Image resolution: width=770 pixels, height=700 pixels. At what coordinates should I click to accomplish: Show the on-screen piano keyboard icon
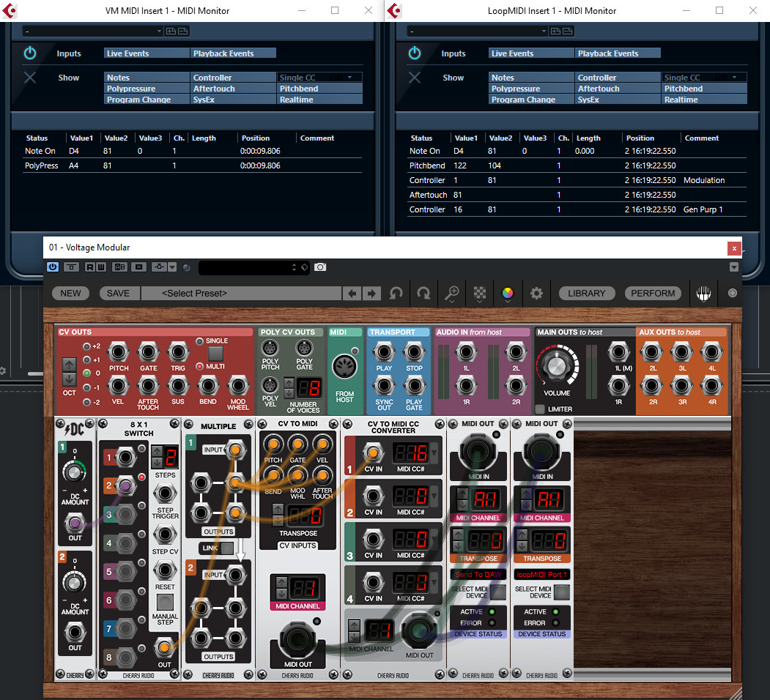704,294
